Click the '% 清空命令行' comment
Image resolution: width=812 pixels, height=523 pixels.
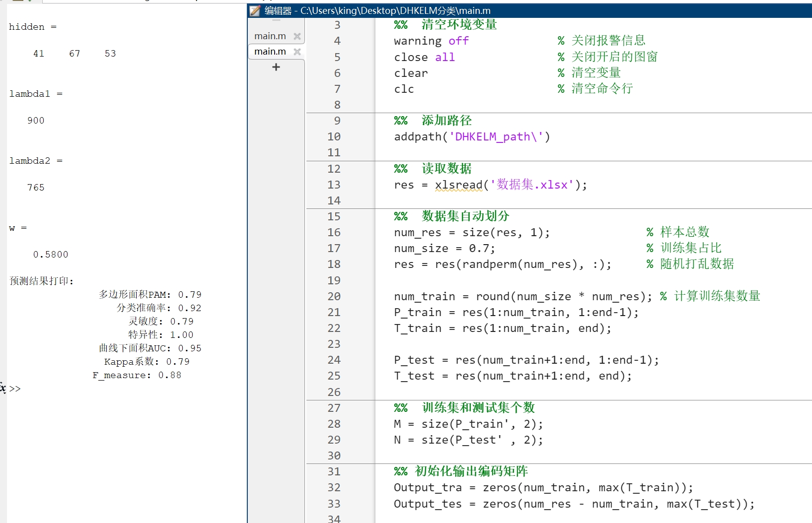point(595,89)
